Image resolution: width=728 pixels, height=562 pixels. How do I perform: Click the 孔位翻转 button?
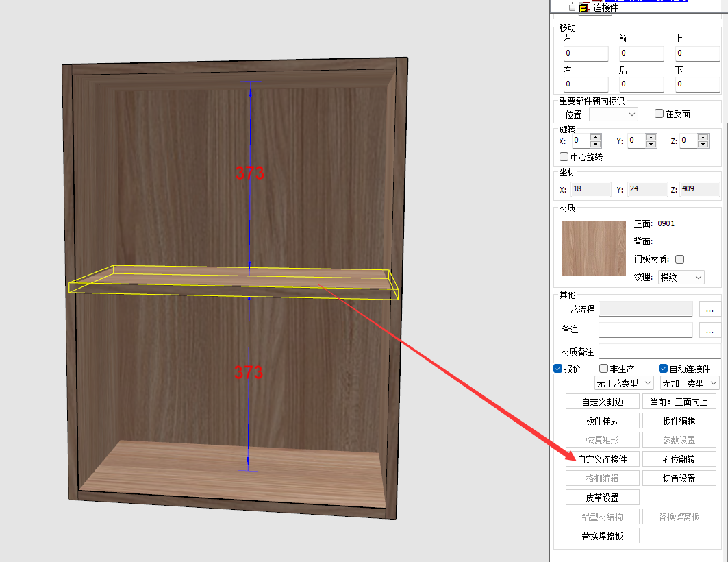tap(679, 459)
